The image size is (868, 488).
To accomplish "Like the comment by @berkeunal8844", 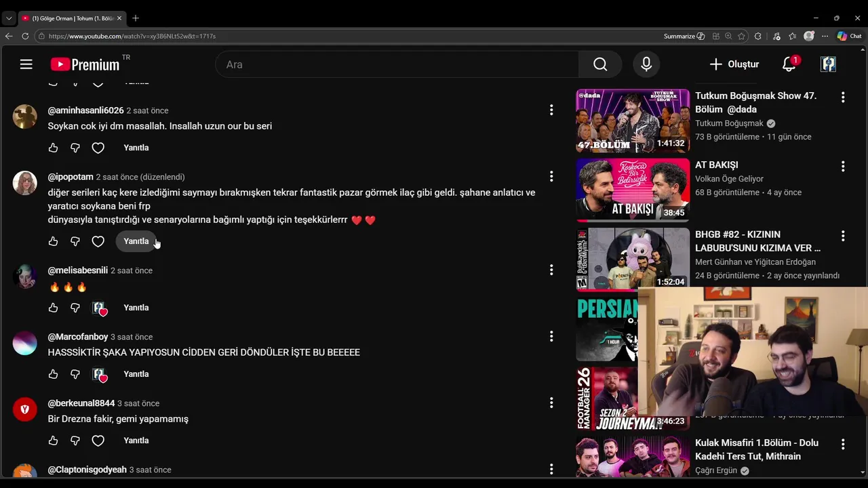I will click(x=54, y=441).
